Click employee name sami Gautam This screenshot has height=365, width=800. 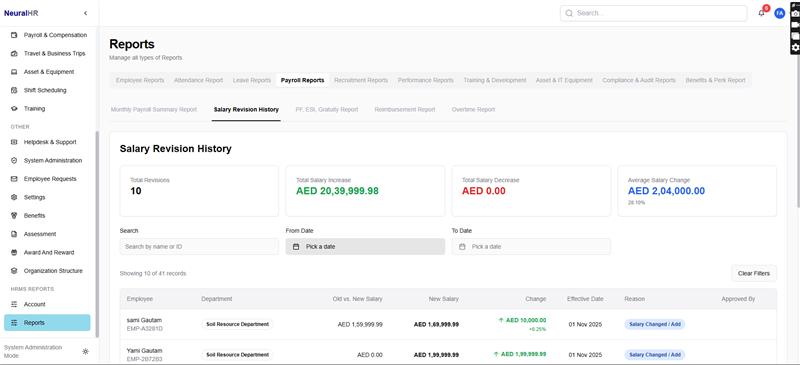coord(144,320)
